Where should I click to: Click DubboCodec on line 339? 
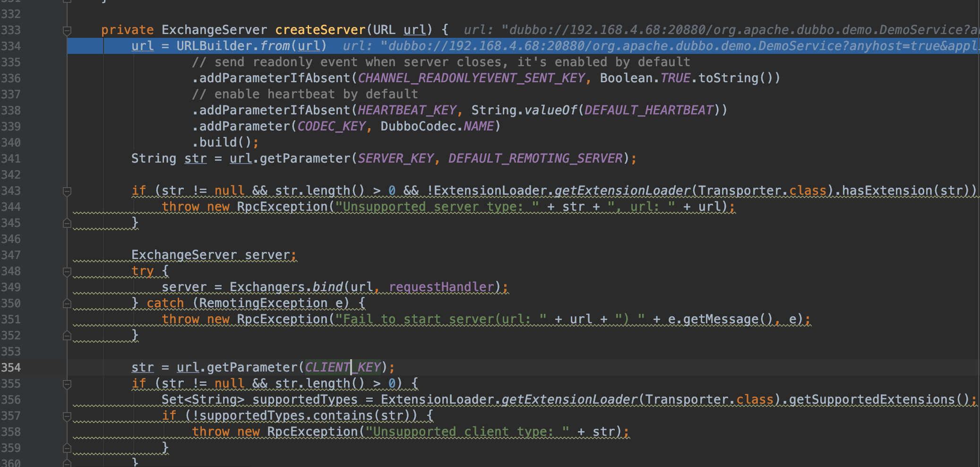pyautogui.click(x=418, y=126)
